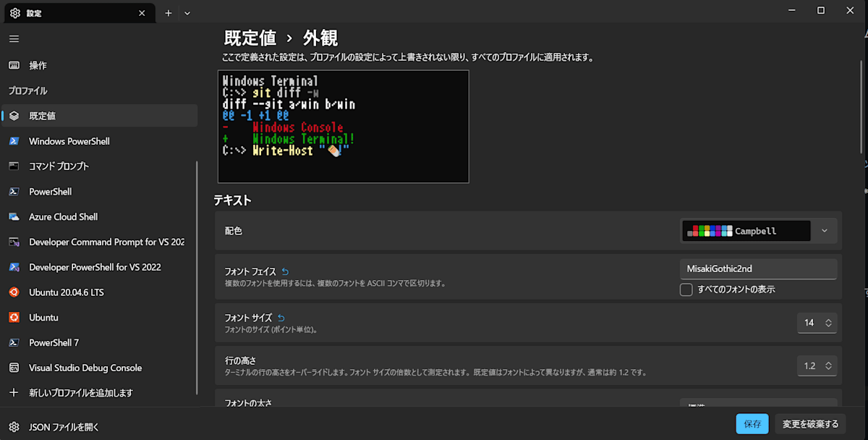Click the PowerShell profile icon

14,192
